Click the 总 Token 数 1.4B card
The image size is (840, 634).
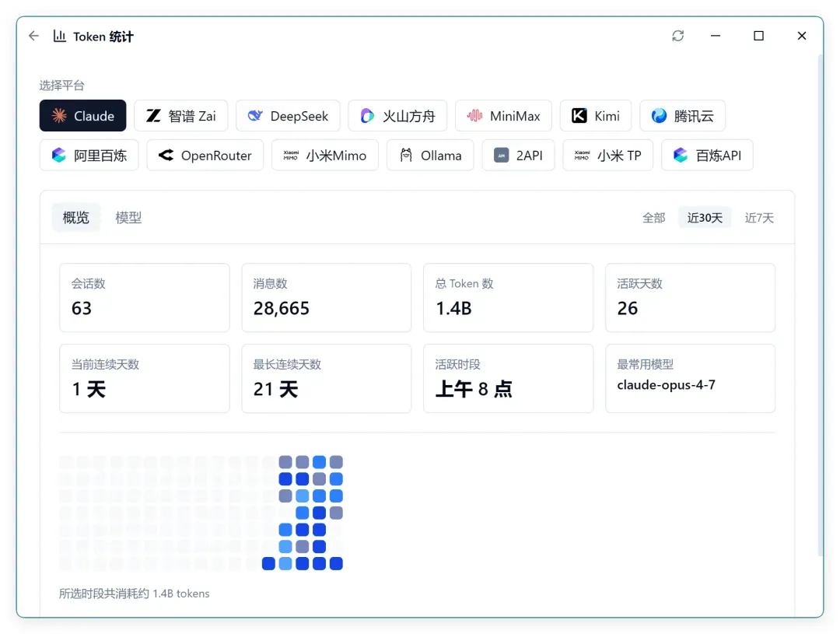[x=509, y=297]
